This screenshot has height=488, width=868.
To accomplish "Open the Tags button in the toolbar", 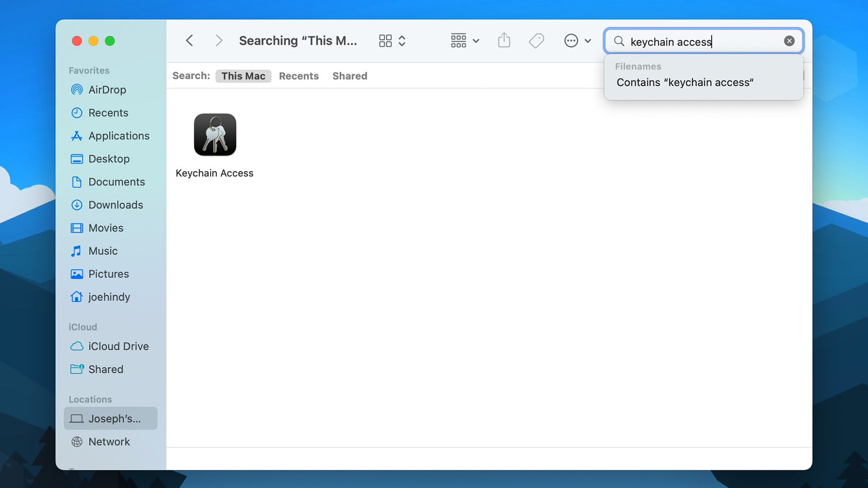I will [x=536, y=40].
